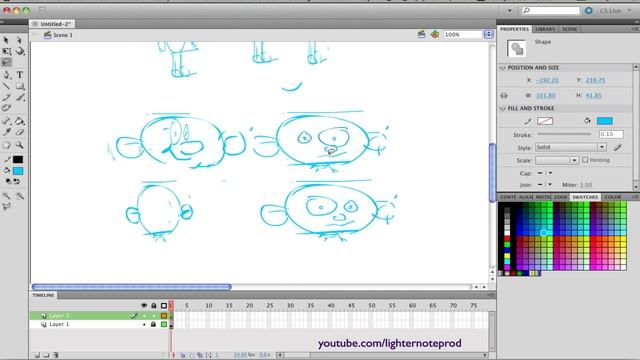Select the Eraser tool
The image size is (640, 360).
(20, 132)
